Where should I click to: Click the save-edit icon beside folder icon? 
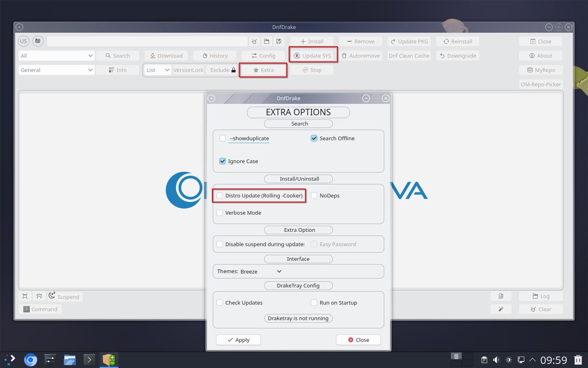[x=279, y=41]
